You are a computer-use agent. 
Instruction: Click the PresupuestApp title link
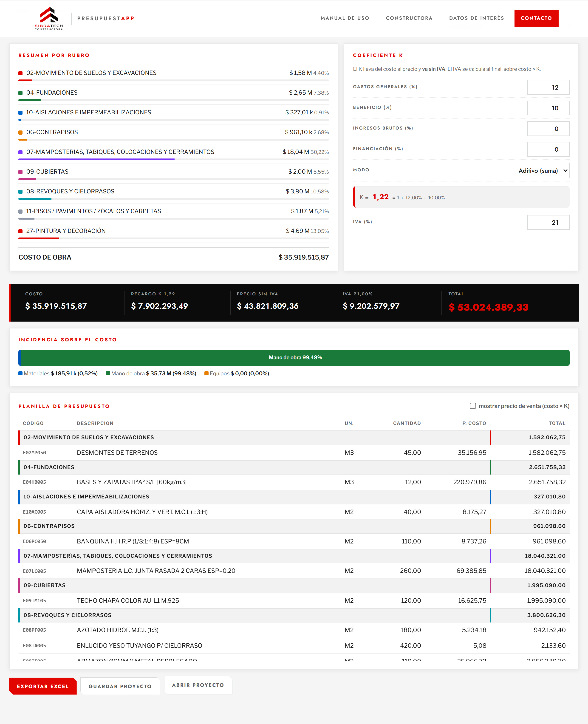[x=106, y=19]
